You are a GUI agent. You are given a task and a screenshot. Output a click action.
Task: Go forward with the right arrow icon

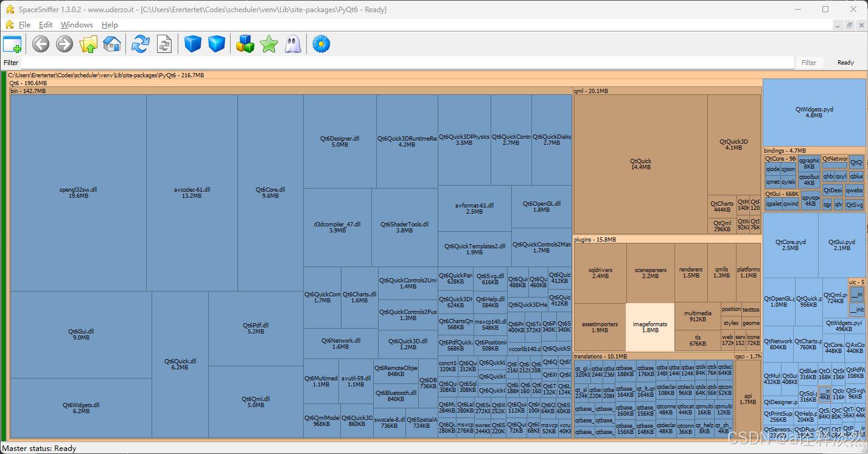click(65, 44)
